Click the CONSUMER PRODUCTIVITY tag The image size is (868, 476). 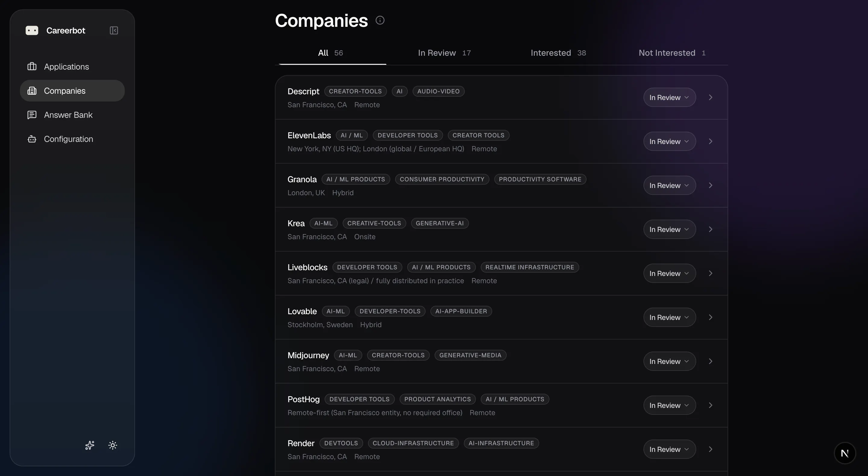tap(442, 179)
